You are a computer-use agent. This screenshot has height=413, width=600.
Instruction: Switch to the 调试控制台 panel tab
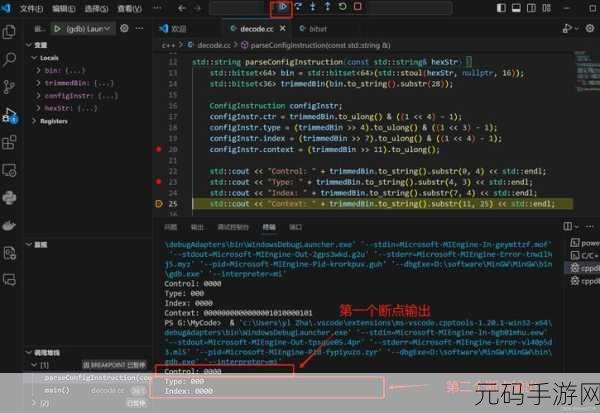[233, 227]
